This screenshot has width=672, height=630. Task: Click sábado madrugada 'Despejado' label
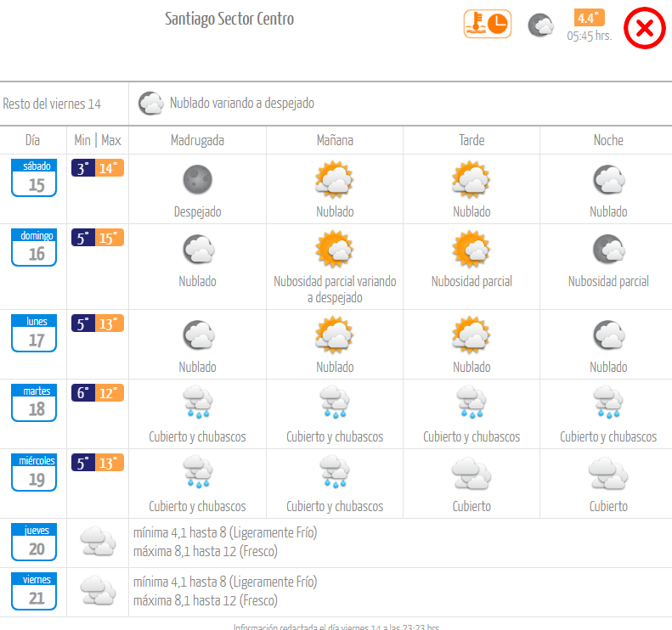point(198,211)
